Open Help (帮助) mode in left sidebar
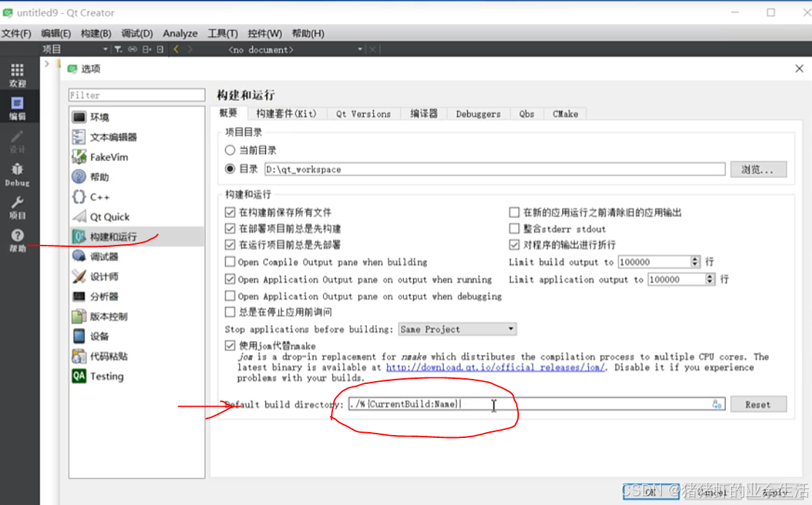Viewport: 812px width, 505px height. 17,240
